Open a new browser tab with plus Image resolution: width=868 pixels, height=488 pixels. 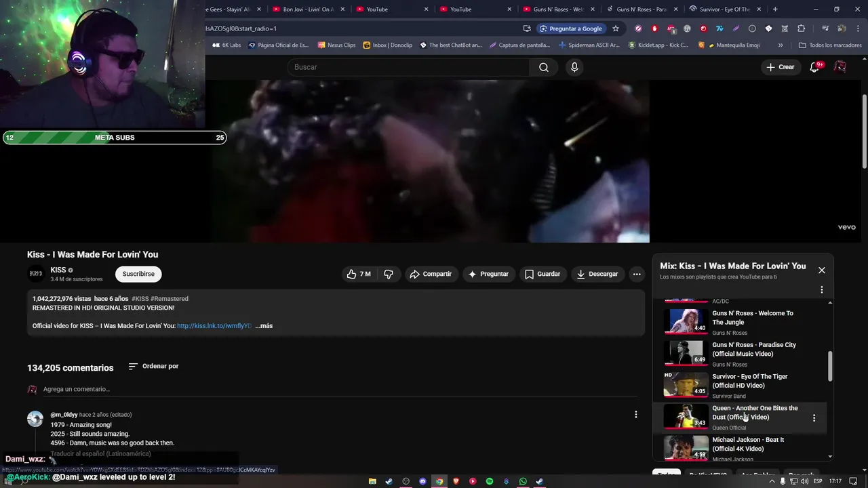point(775,9)
